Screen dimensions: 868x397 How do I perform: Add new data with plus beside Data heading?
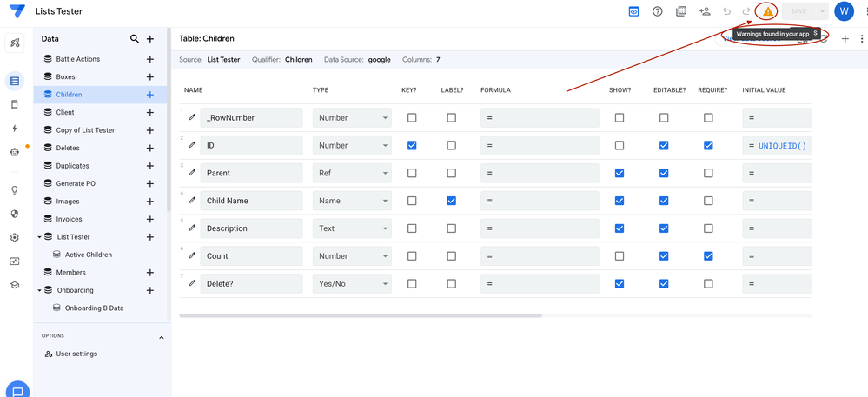150,39
